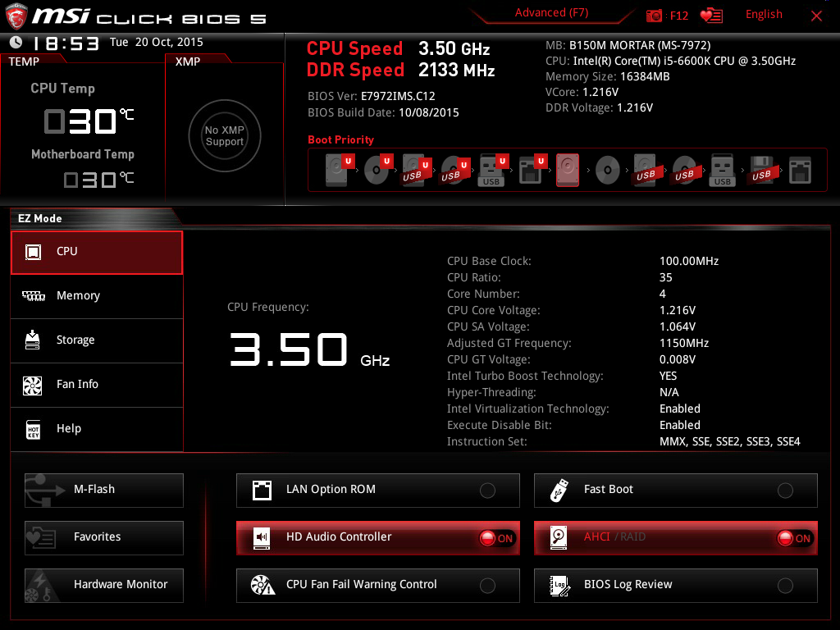Select the last legacy network boot icon

(801, 171)
